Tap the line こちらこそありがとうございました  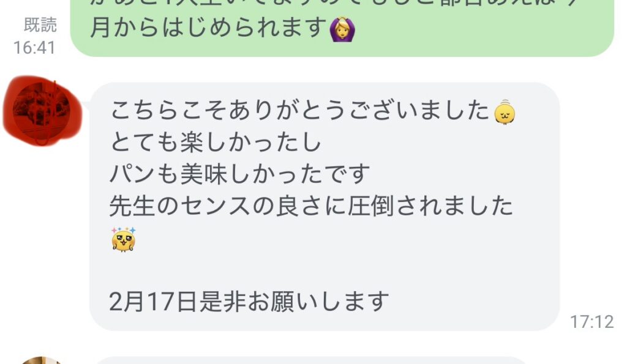click(x=299, y=110)
